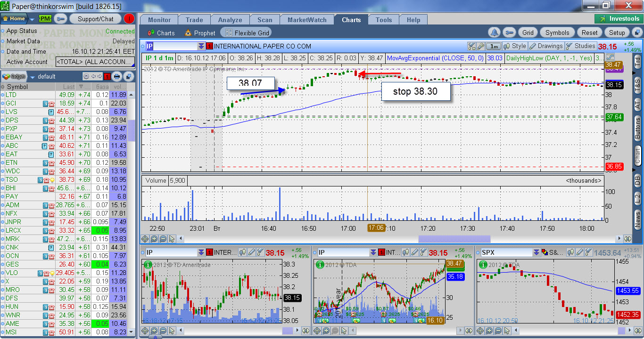Select the Flexible Grid subtab
The width and height of the screenshot is (644, 339).
pos(247,33)
